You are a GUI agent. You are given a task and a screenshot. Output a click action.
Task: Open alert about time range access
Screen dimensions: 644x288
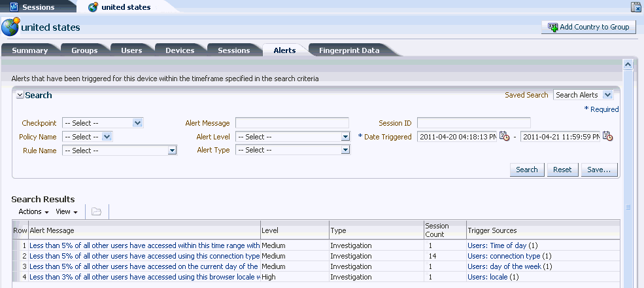[144, 245]
